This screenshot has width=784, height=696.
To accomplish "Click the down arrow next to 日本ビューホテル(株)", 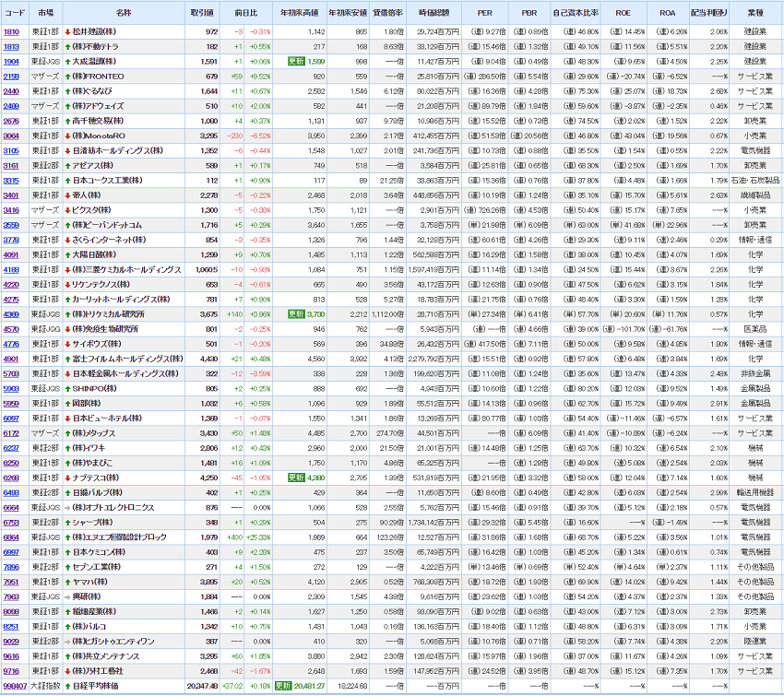I will (x=67, y=419).
